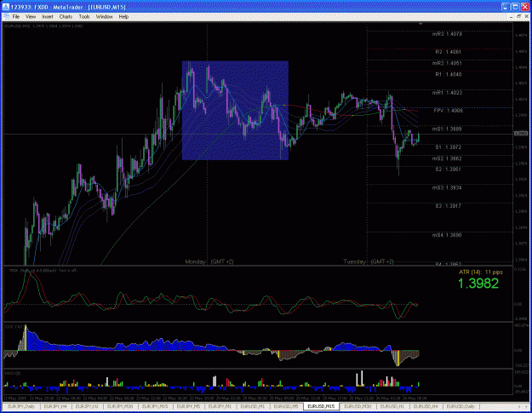Switch to the EURUSD,Daily chart tab
The width and height of the screenshot is (532, 413).
point(460,406)
